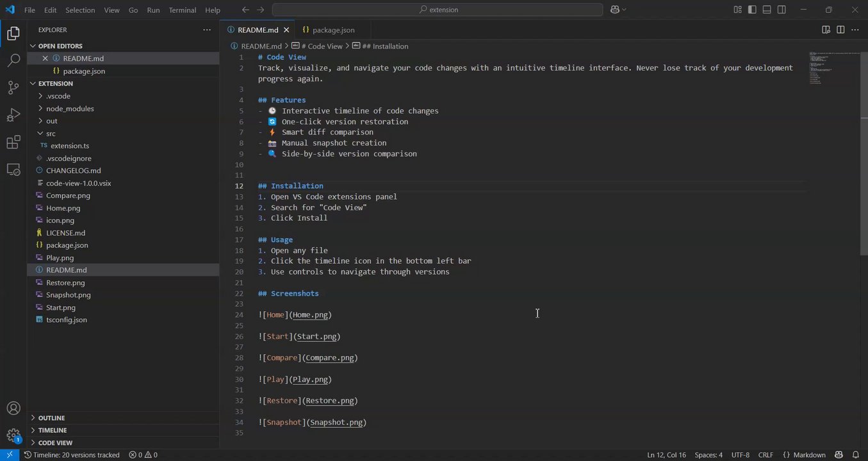Click the remote window indicator in status bar
The height and width of the screenshot is (461, 868).
(x=10, y=455)
